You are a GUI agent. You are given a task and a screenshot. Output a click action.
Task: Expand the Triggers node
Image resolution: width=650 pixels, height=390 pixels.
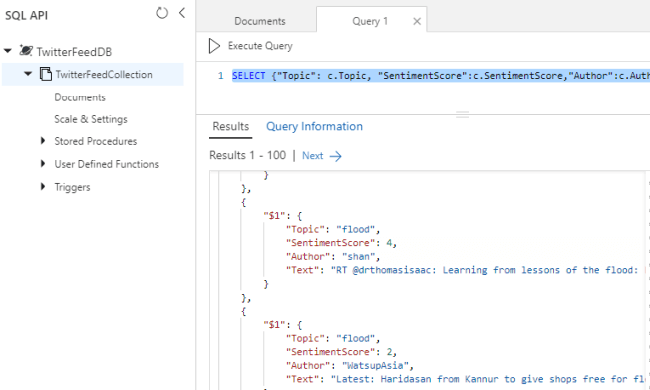click(x=43, y=187)
